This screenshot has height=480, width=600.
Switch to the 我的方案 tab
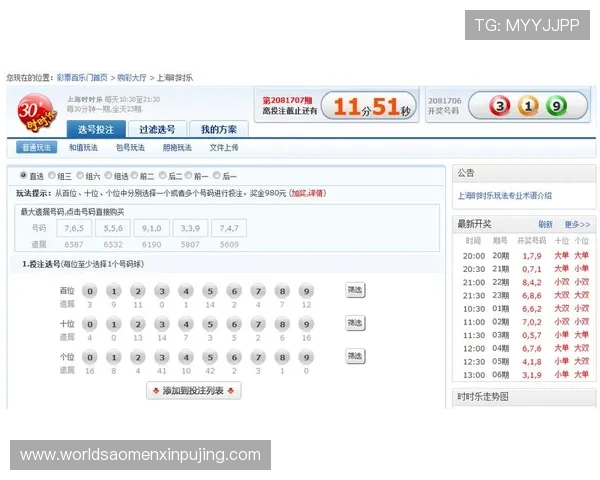click(x=219, y=129)
